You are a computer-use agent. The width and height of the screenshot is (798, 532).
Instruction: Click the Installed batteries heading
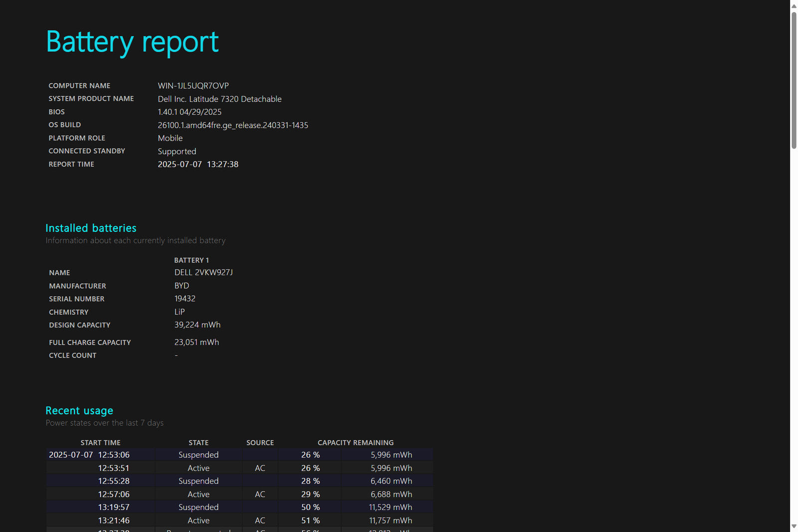(91, 228)
